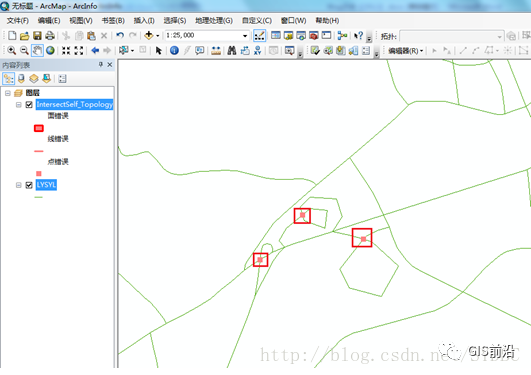
Task: Select the Zoom Out tool
Action: pyautogui.click(x=24, y=50)
